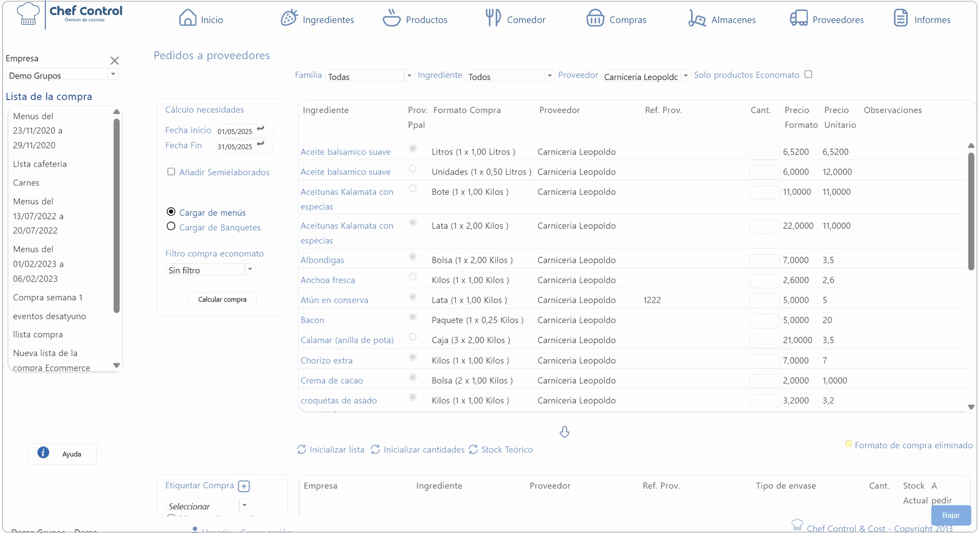Click the Bajar button

[x=950, y=515]
